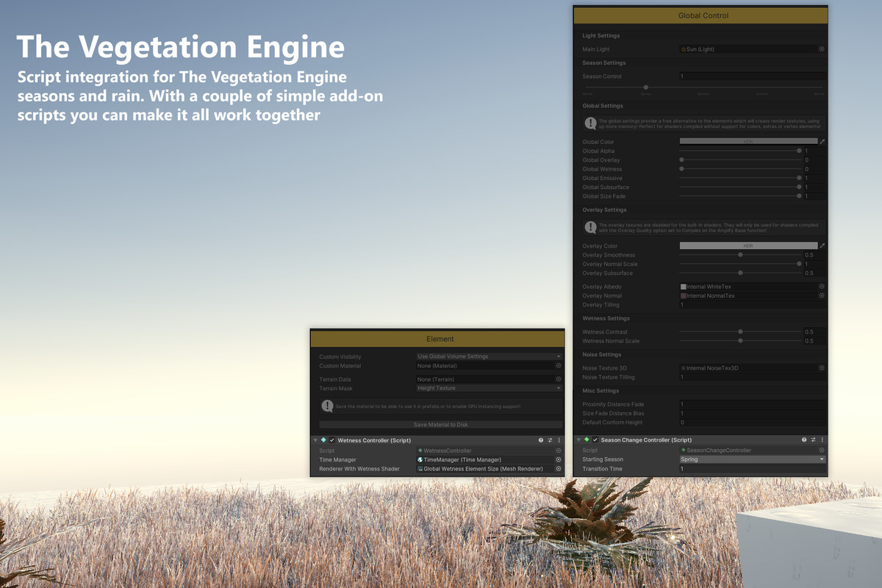Open Terrain Mask Height Texture dropdown
This screenshot has width=882, height=588.
(489, 388)
